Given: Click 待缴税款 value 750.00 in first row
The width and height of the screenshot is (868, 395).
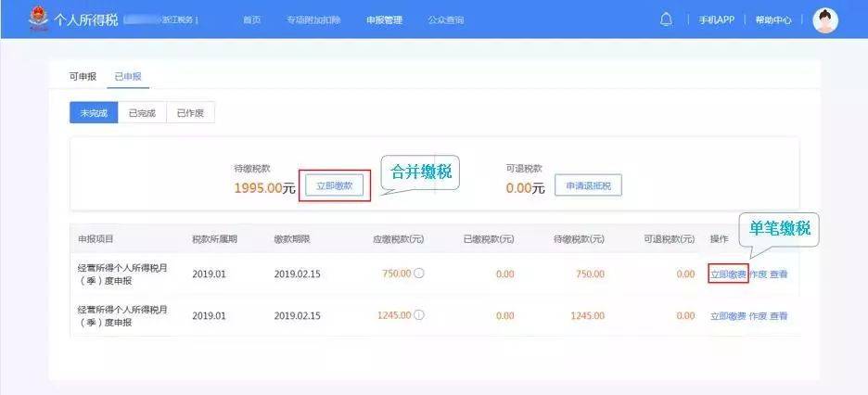Looking at the screenshot, I should (590, 274).
